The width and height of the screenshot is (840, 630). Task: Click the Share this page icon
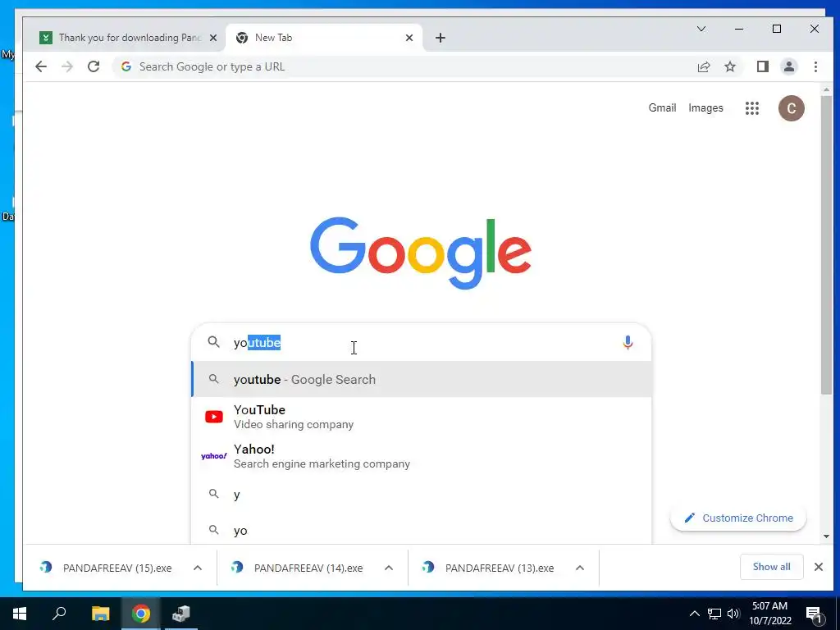pos(703,66)
